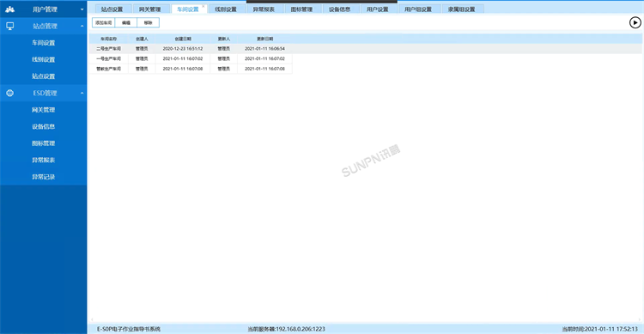Open the 网关管理 tab
644x334 pixels.
point(150,9)
